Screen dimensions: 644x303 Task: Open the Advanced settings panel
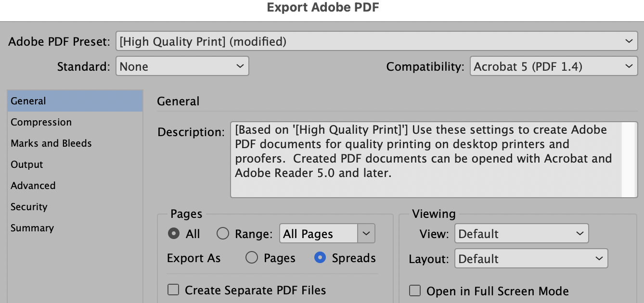pos(33,185)
